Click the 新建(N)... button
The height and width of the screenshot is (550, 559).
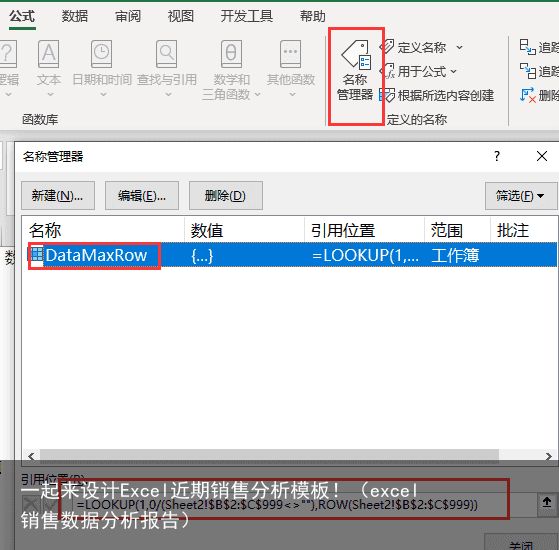click(58, 196)
